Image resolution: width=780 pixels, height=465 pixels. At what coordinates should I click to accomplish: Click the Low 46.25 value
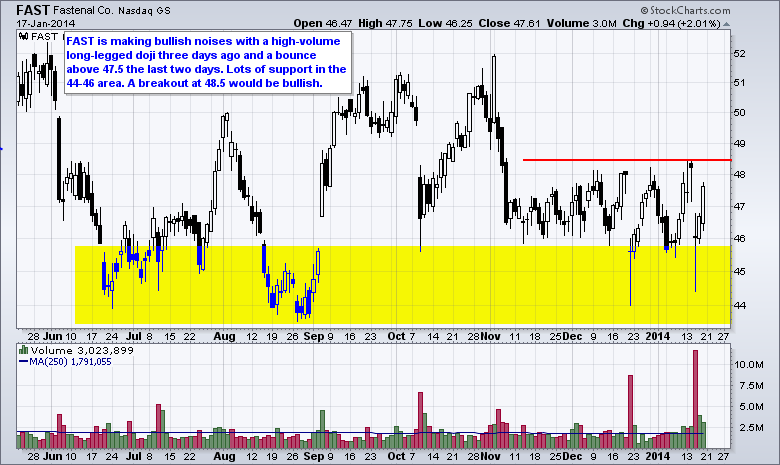click(445, 23)
